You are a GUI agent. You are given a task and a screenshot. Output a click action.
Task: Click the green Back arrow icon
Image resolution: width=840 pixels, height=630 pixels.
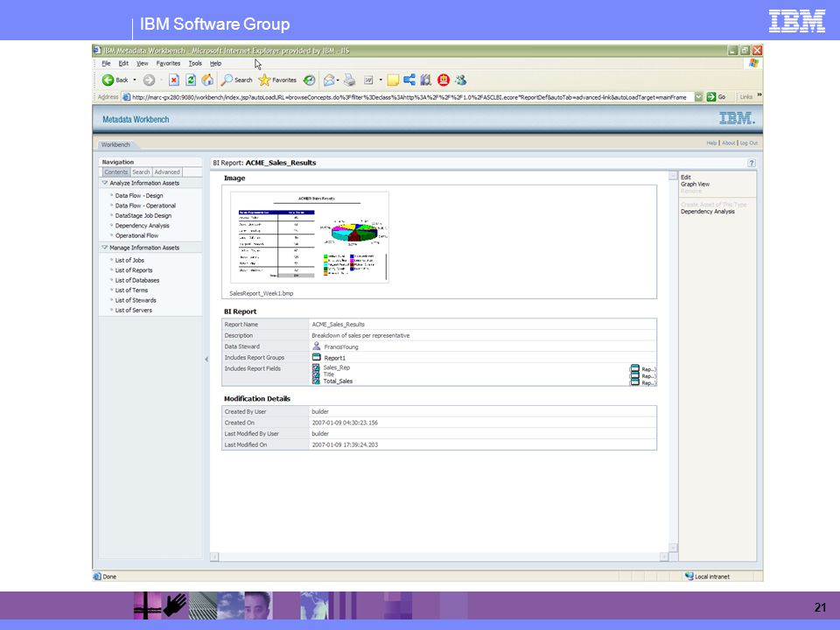[108, 80]
